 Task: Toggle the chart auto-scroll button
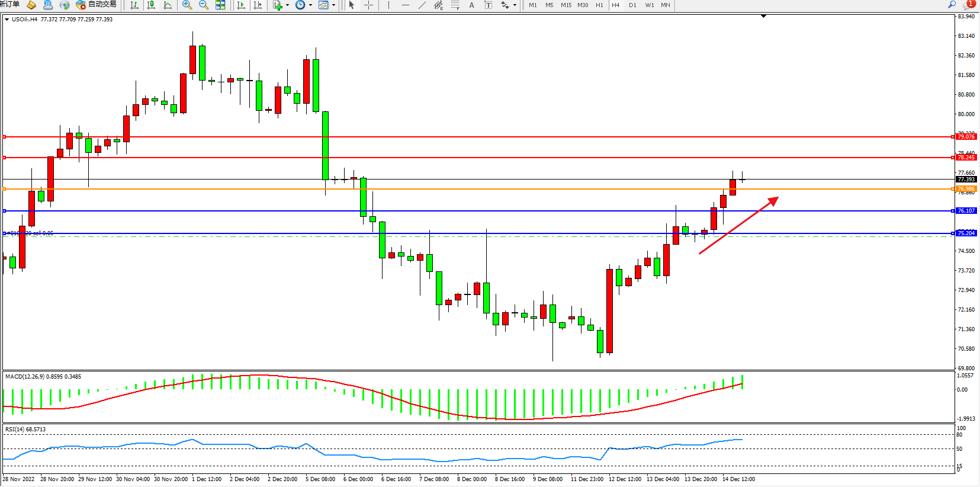pyautogui.click(x=241, y=5)
